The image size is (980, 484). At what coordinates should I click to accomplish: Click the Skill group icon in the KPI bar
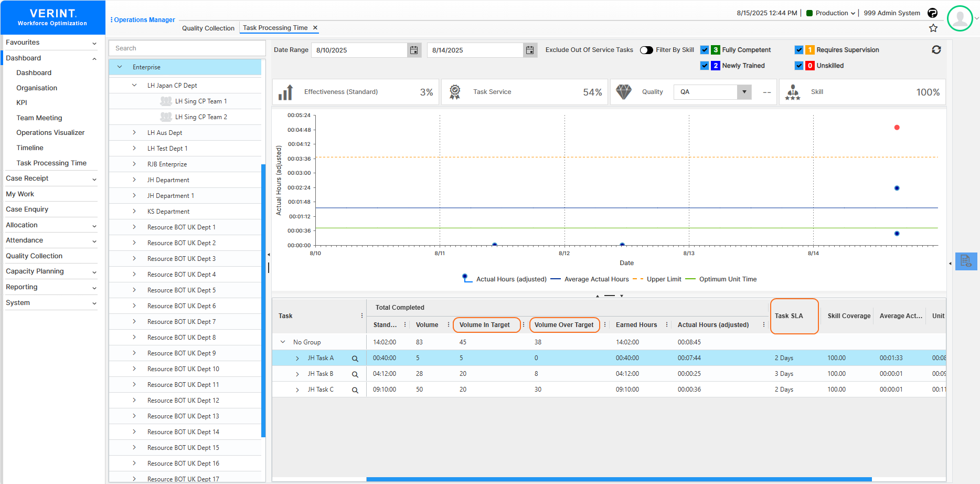[x=793, y=92]
